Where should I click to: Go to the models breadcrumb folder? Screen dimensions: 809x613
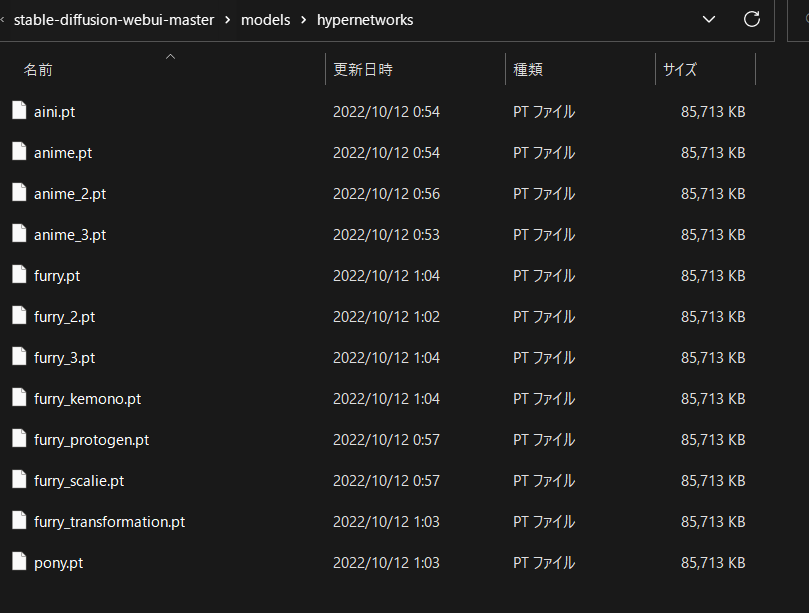click(266, 20)
